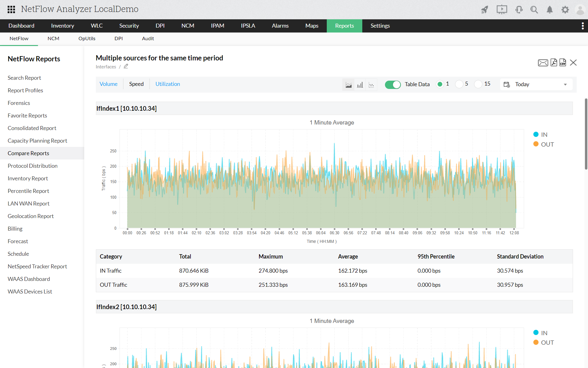Switch to area chart view icon
This screenshot has height=368, width=588.
(x=349, y=85)
